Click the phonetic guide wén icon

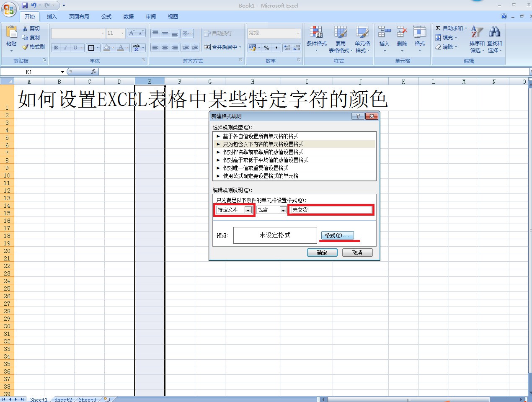click(136, 48)
